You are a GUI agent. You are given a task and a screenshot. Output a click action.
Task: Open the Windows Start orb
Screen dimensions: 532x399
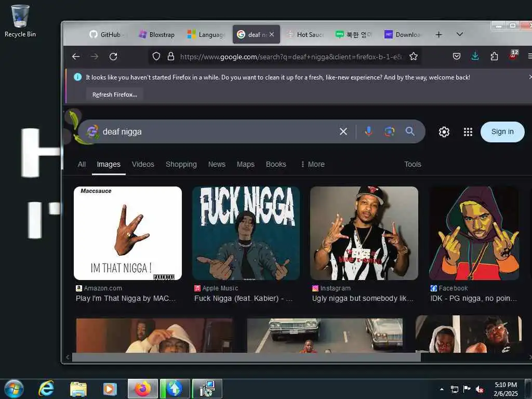pos(14,389)
